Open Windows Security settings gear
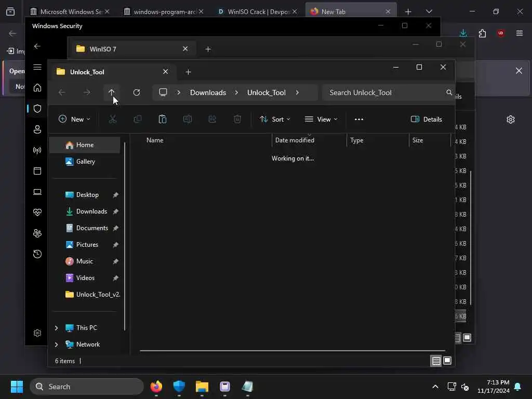 click(37, 333)
